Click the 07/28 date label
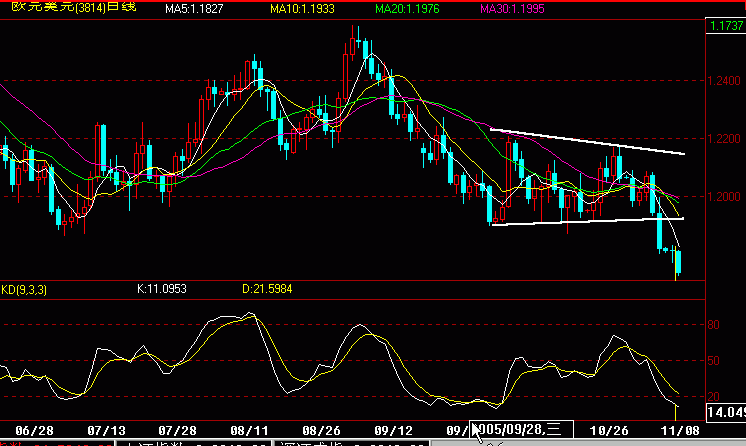The height and width of the screenshot is (446, 746). pos(177,431)
